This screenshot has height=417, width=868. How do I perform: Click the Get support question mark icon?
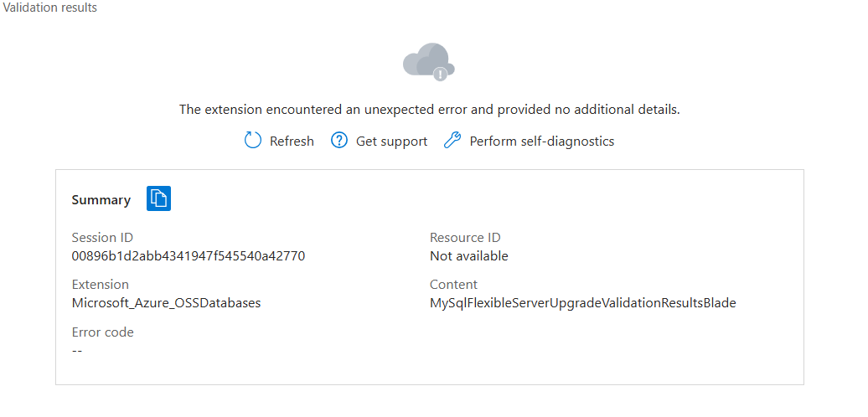click(338, 141)
